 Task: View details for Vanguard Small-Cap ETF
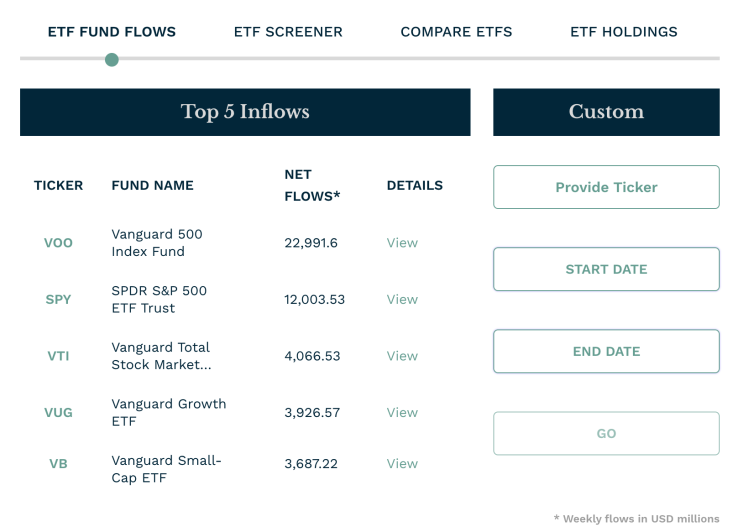402,464
